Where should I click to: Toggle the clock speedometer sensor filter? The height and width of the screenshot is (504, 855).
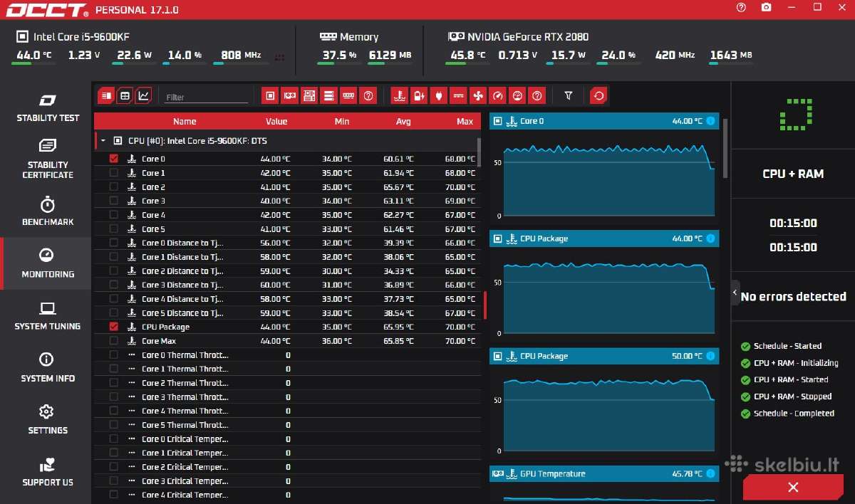tap(498, 95)
